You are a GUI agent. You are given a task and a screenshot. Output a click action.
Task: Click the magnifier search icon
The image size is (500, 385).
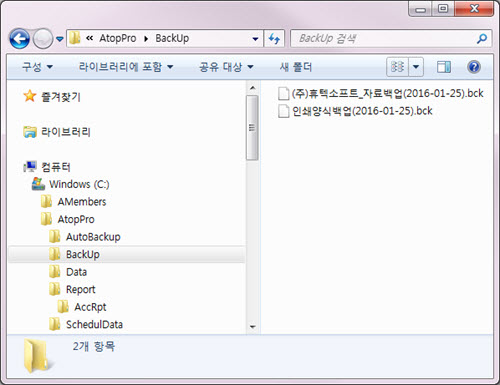pos(482,39)
